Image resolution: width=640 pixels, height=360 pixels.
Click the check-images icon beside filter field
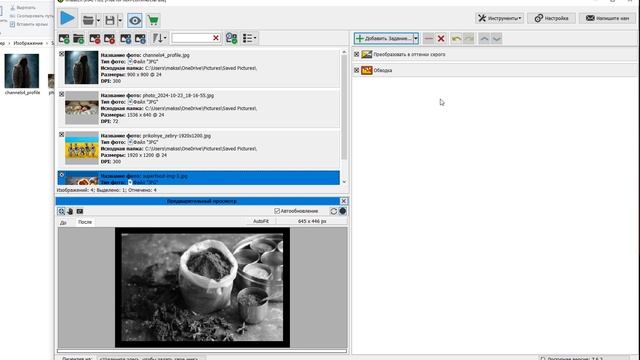point(231,38)
